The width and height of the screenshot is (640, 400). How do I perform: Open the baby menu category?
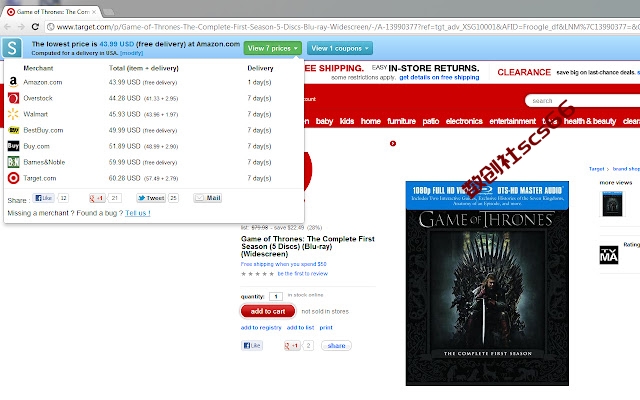(324, 121)
